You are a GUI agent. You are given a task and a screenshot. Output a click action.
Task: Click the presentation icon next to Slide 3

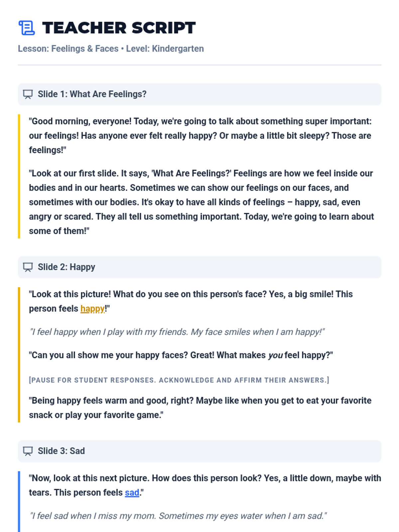coord(28,451)
